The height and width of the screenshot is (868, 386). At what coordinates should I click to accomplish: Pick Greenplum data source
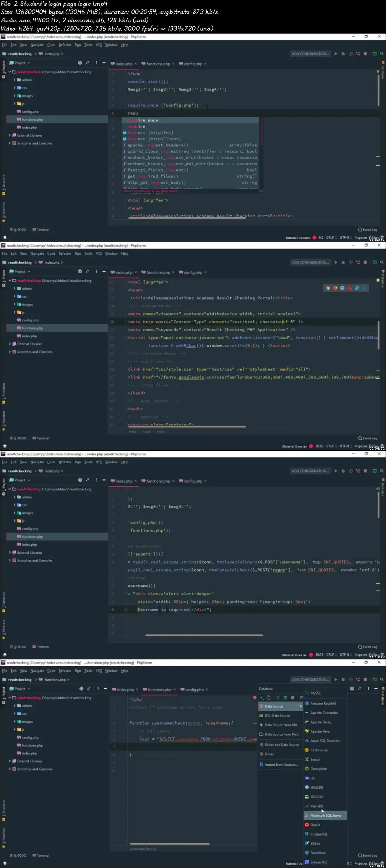coord(325,769)
